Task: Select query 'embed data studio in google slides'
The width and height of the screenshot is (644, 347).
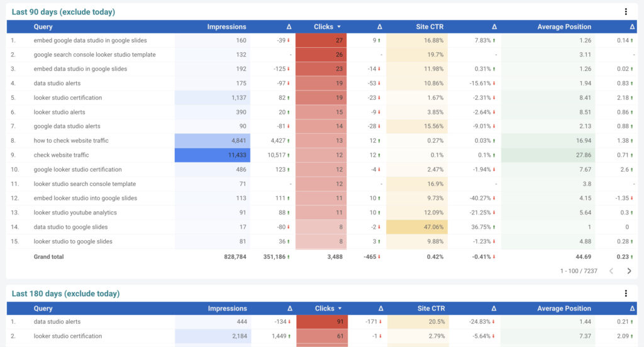Action: click(80, 69)
